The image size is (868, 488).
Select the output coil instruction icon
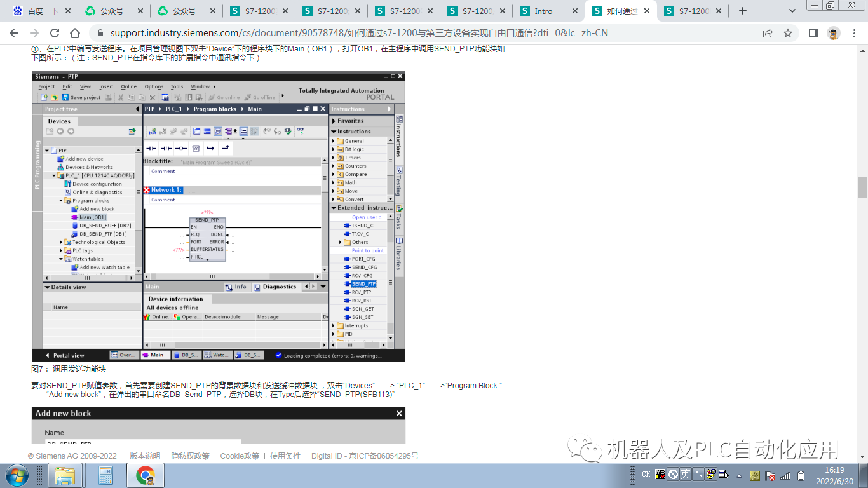click(x=181, y=148)
